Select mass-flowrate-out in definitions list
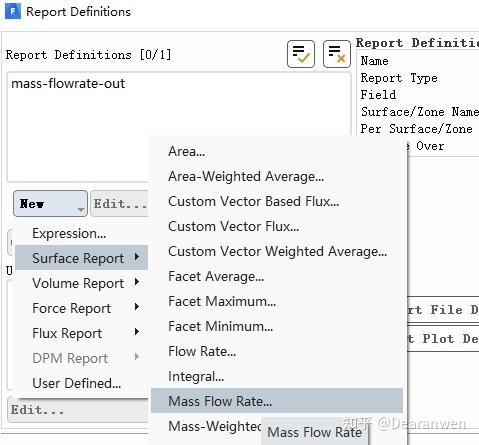This screenshot has height=445, width=479. [68, 83]
